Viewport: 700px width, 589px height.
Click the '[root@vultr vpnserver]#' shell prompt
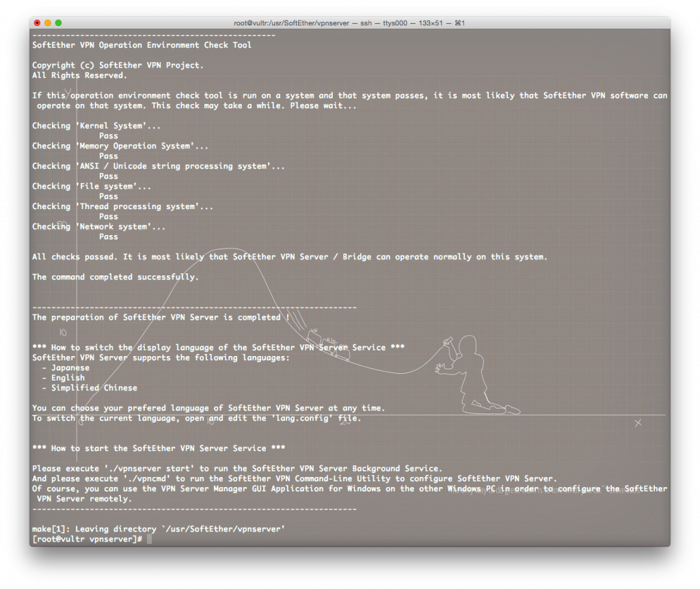coord(87,539)
